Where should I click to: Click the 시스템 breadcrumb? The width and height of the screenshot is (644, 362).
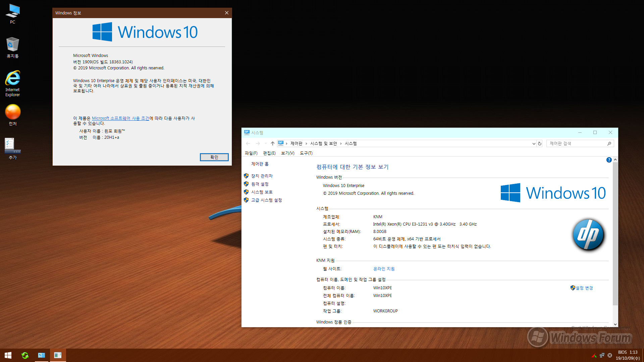pos(351,143)
